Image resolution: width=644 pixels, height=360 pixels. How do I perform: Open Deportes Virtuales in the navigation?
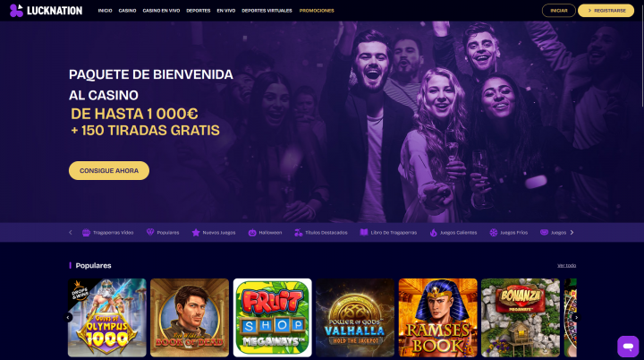[x=267, y=11]
